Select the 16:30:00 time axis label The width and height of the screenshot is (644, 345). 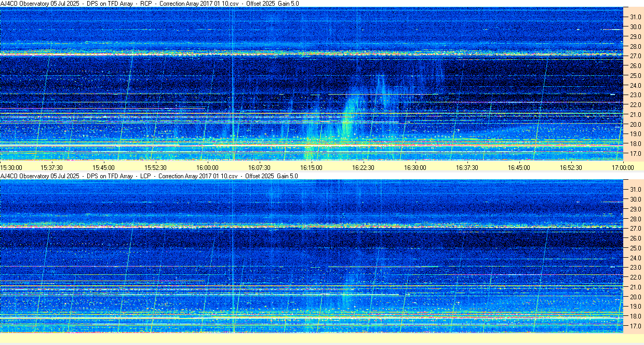[x=415, y=167]
